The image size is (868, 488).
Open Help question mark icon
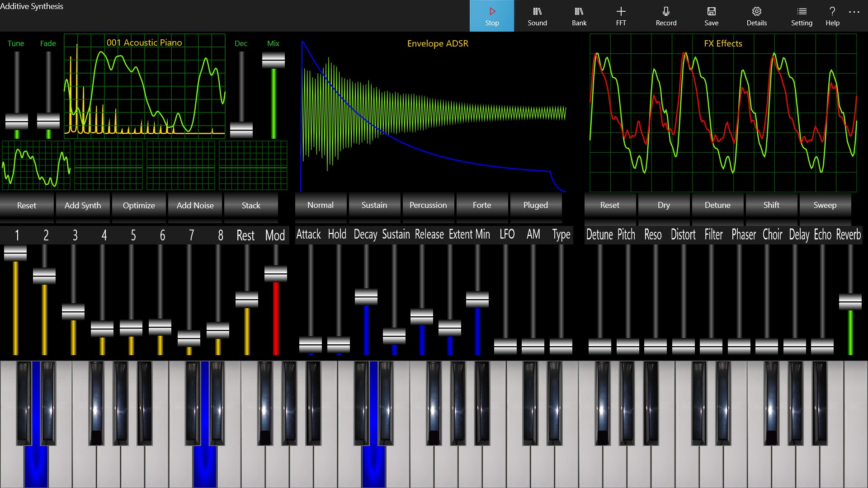point(832,16)
